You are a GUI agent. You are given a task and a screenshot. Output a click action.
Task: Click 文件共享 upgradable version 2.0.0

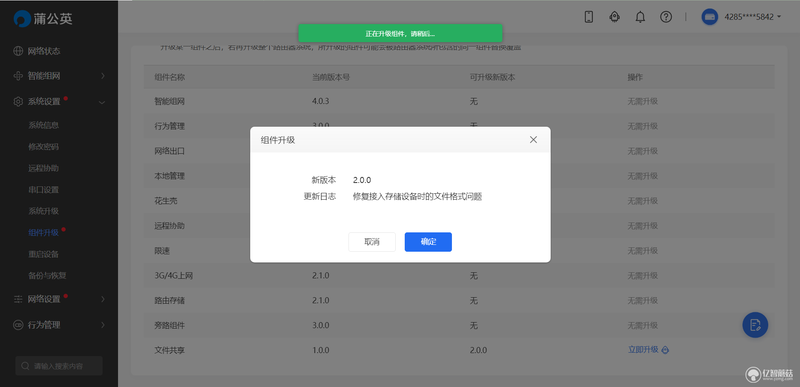click(478, 350)
